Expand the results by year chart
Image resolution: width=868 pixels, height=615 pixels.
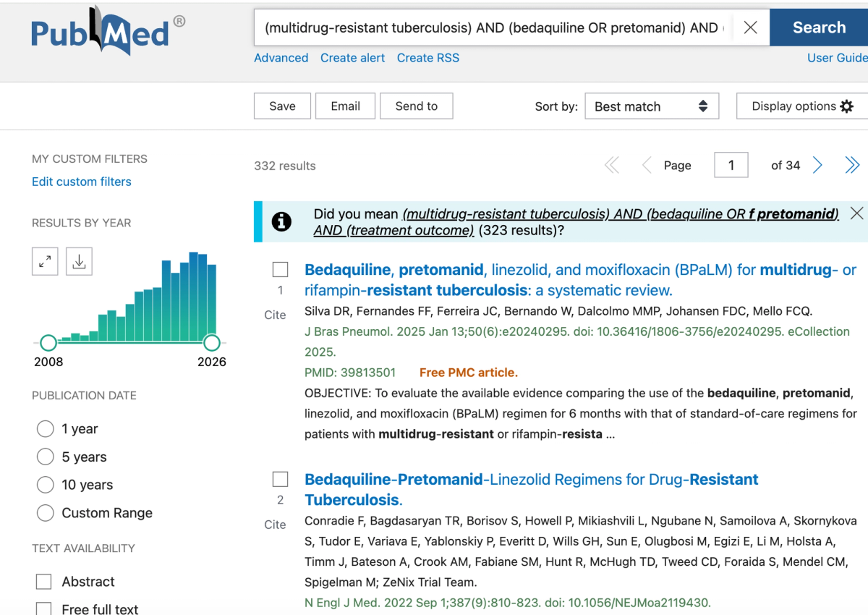tap(45, 262)
